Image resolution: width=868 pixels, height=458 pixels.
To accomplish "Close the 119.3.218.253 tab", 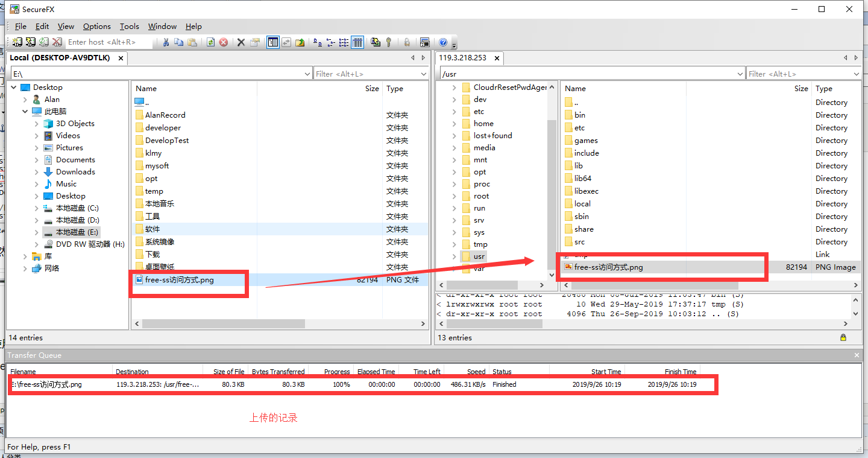I will click(x=497, y=58).
